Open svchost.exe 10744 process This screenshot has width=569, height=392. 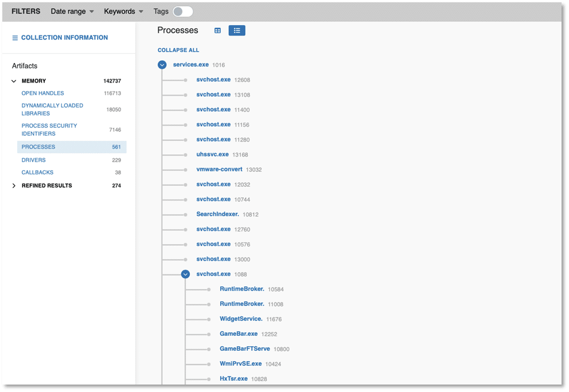tap(213, 199)
